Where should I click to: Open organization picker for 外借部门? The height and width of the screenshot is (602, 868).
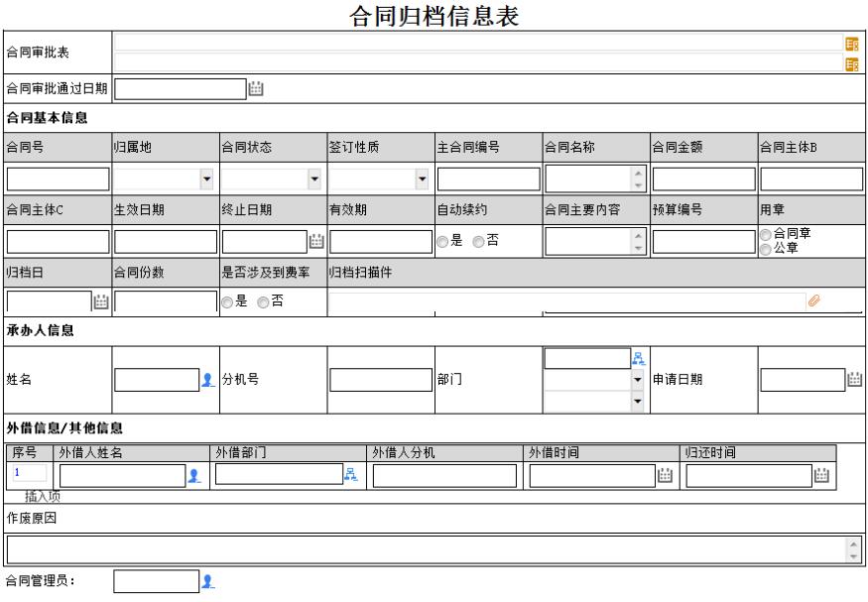click(351, 474)
